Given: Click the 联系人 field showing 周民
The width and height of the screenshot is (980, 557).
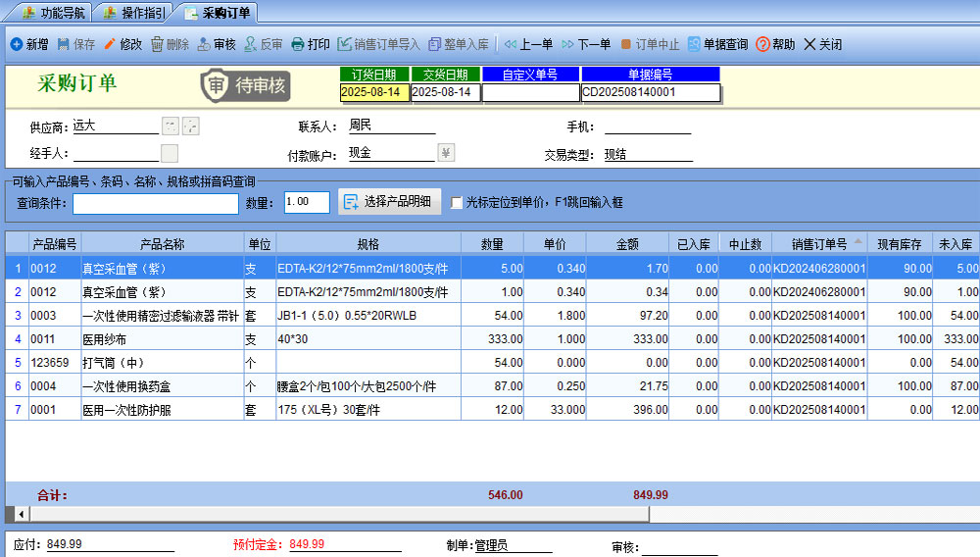Looking at the screenshot, I should [391, 126].
